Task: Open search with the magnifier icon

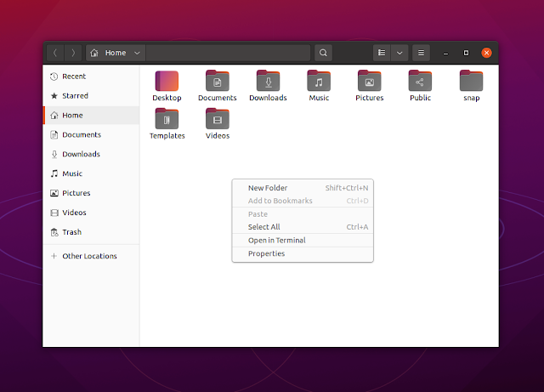Action: point(323,53)
